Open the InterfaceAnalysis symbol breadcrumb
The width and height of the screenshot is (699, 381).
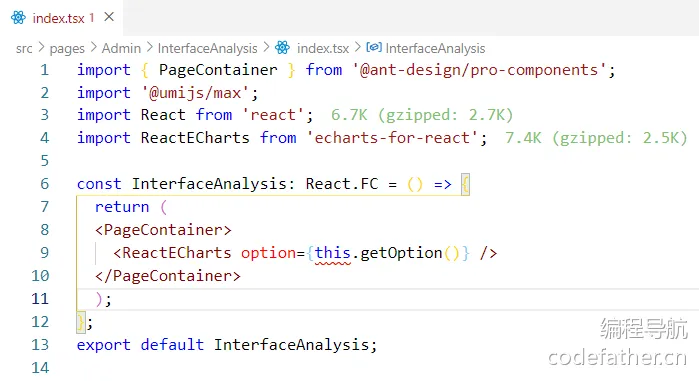tap(435, 48)
